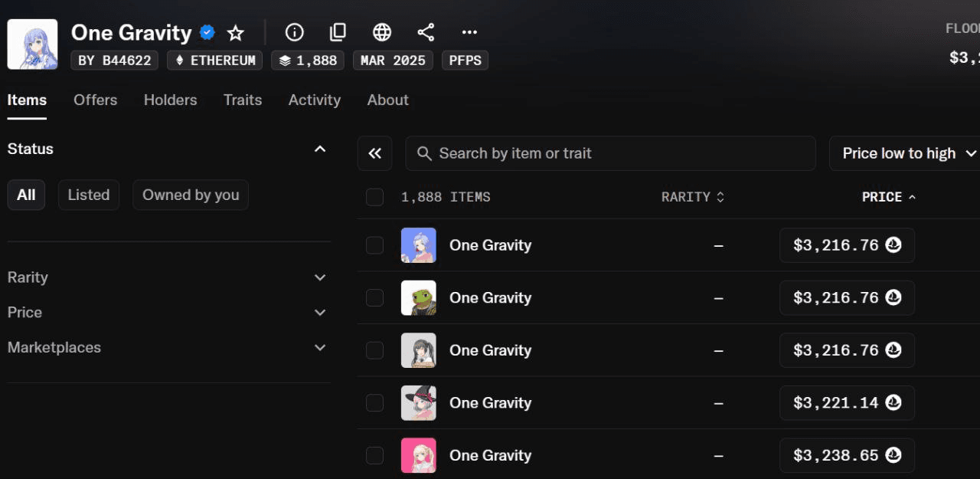
Task: Open the pink-background blonde girl thumbnail
Action: pyautogui.click(x=419, y=455)
